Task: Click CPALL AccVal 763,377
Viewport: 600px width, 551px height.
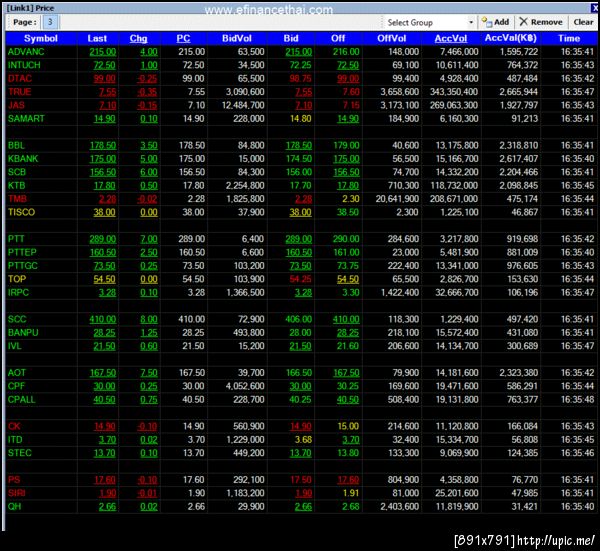Action: [522, 399]
